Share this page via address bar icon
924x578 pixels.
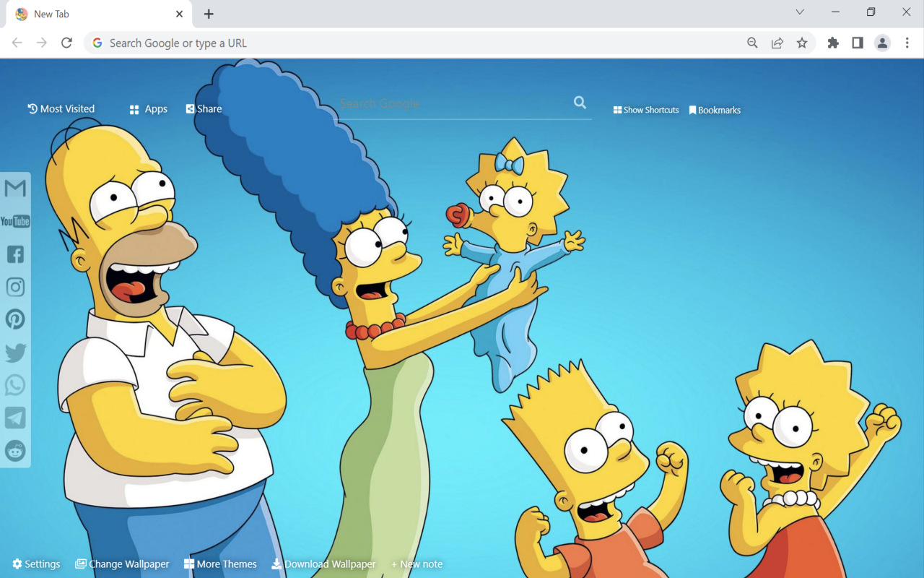click(777, 43)
